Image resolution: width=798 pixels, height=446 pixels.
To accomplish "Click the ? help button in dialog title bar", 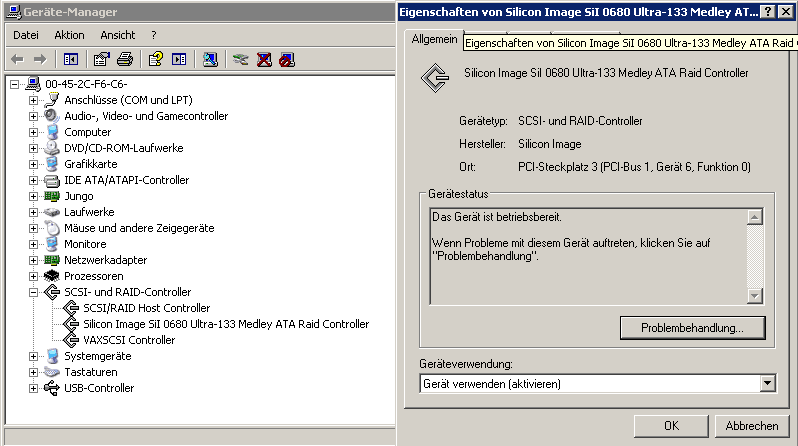I will point(767,12).
